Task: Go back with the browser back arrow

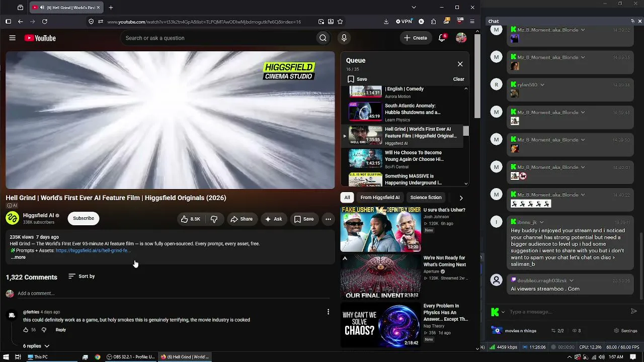Action: (20, 22)
